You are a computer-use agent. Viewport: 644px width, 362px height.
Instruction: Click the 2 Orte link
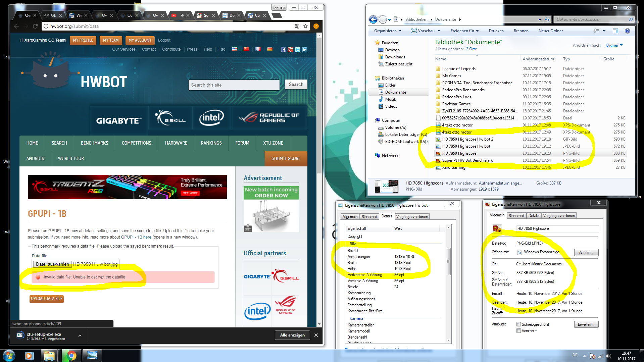point(471,49)
